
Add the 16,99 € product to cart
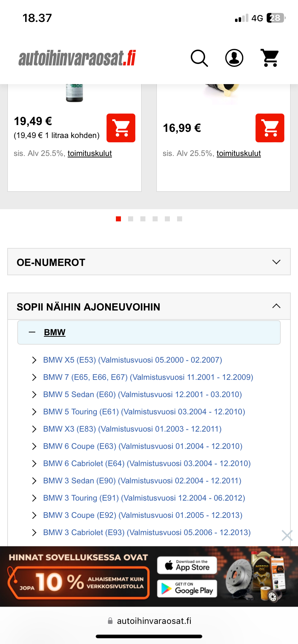[x=270, y=128]
